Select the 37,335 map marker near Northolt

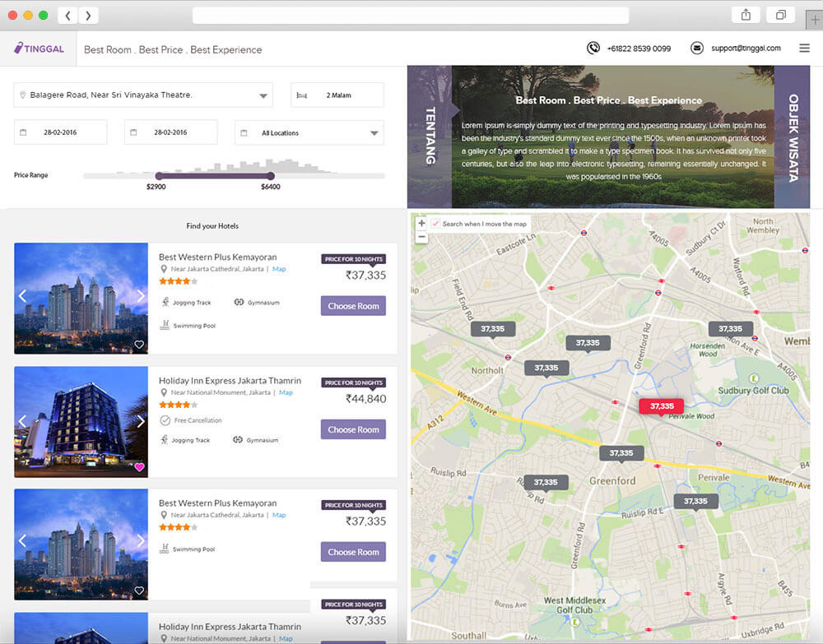tap(546, 368)
